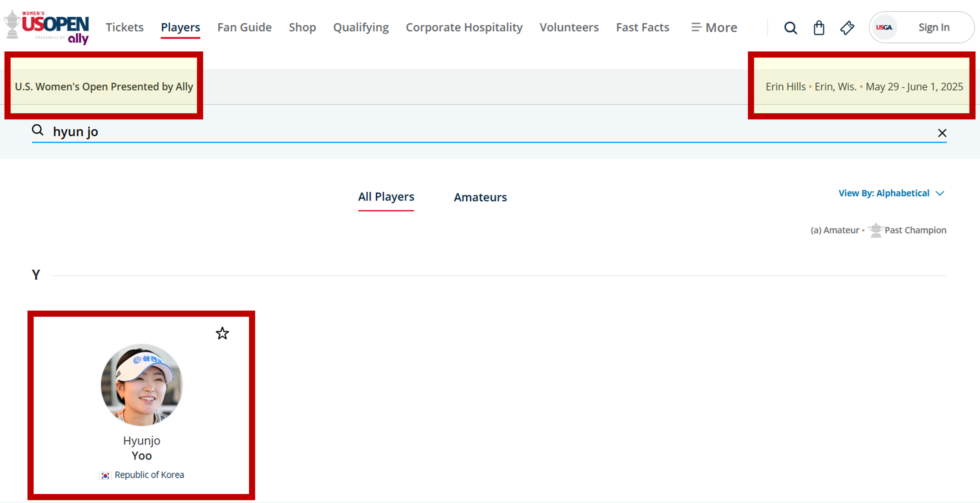Click the Korea flag icon
The height and width of the screenshot is (503, 980).
click(105, 476)
